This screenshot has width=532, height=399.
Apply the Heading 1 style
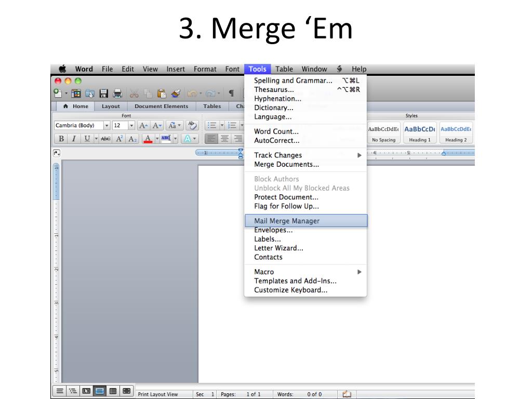pos(419,133)
